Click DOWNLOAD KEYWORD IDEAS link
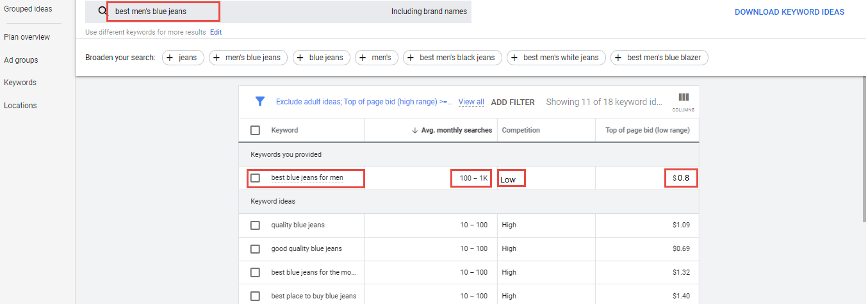 789,12
